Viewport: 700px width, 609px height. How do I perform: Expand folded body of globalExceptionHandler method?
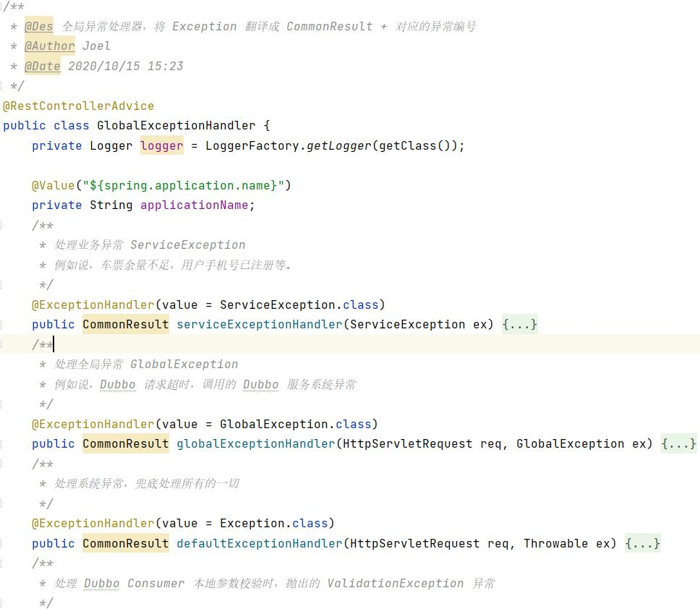click(x=678, y=443)
